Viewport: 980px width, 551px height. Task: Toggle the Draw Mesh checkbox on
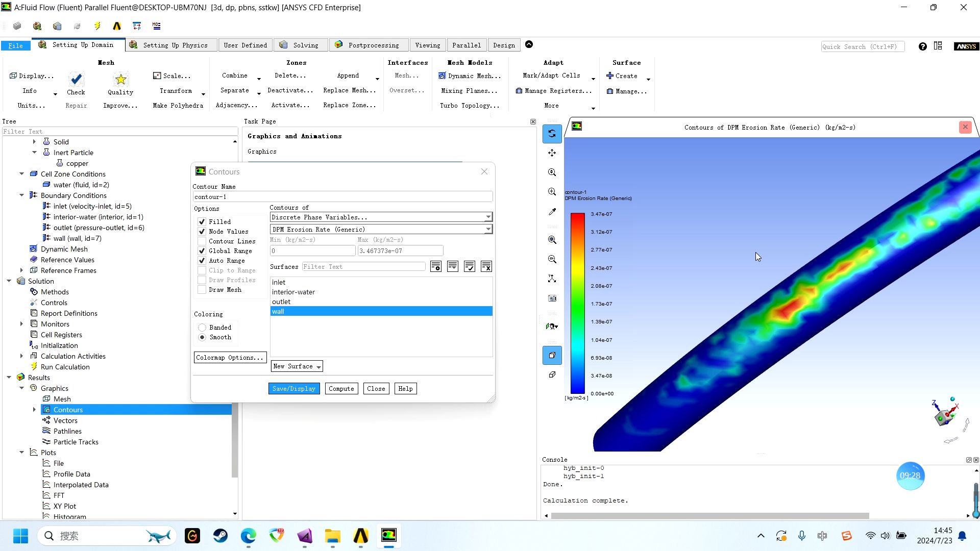(202, 290)
